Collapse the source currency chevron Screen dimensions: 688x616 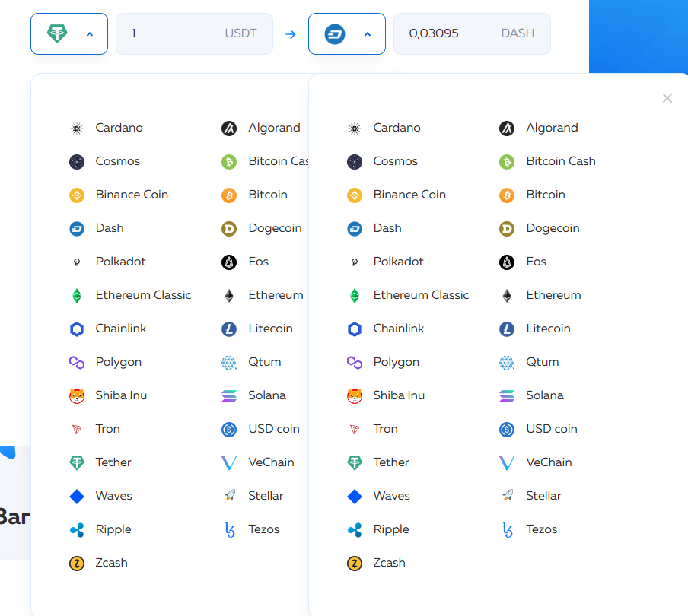coord(89,33)
